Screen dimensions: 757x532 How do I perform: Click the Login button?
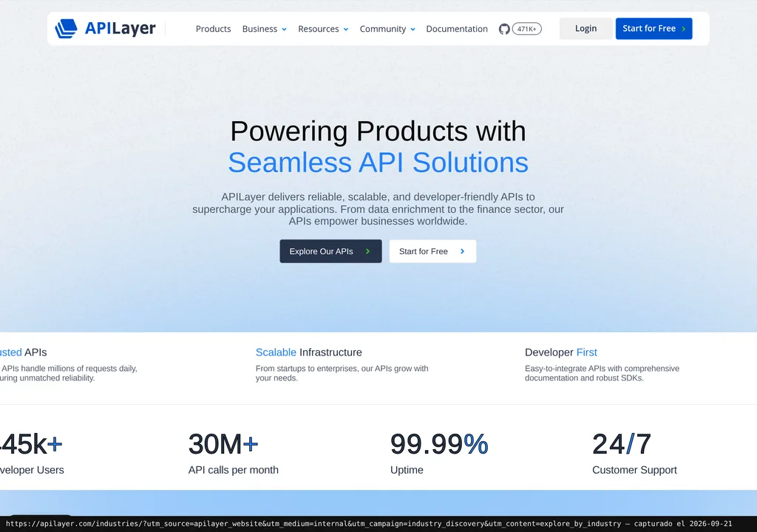585,29
